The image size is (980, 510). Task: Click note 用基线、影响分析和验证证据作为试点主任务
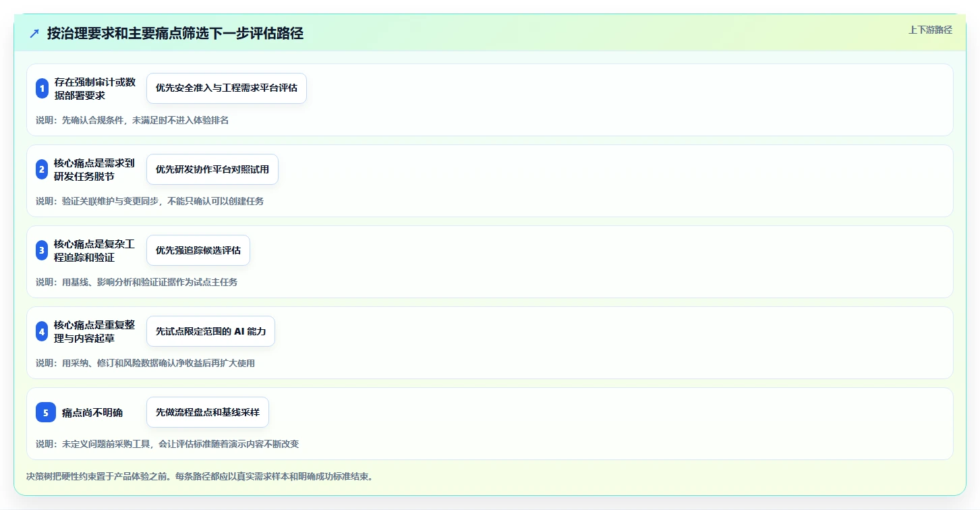tap(150, 282)
